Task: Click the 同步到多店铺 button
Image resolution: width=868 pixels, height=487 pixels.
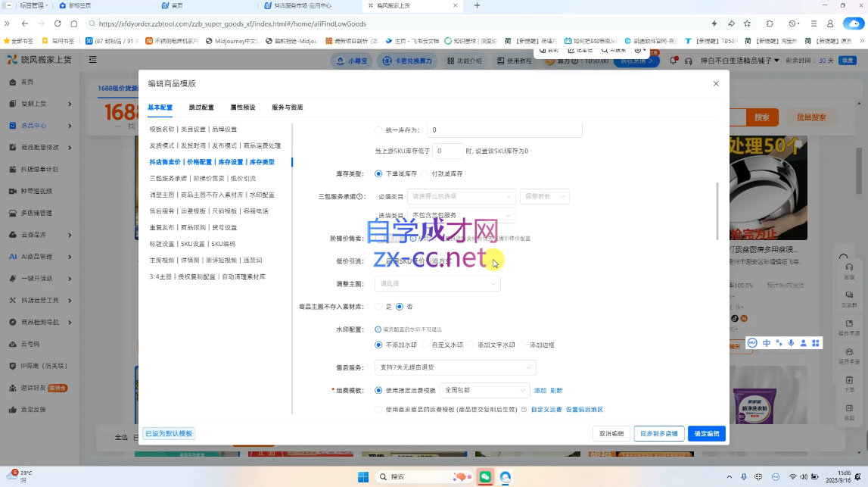Action: pos(659,434)
